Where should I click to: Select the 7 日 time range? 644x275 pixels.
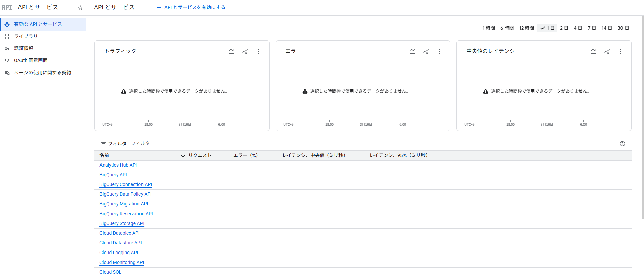(592, 28)
